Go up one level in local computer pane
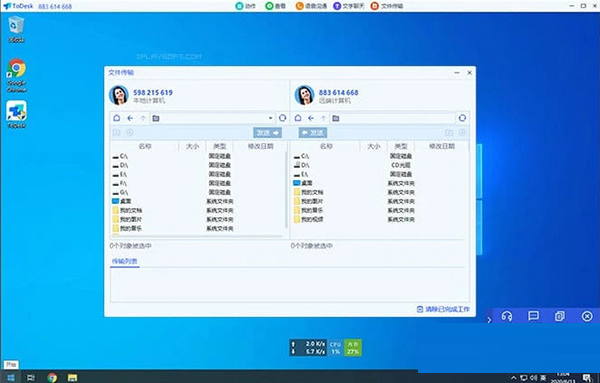 coord(143,118)
